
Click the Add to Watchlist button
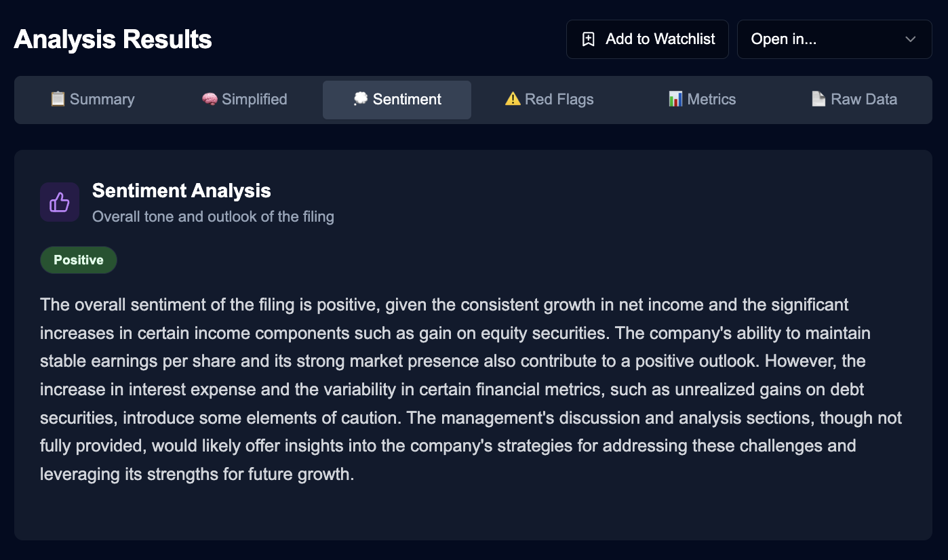647,39
